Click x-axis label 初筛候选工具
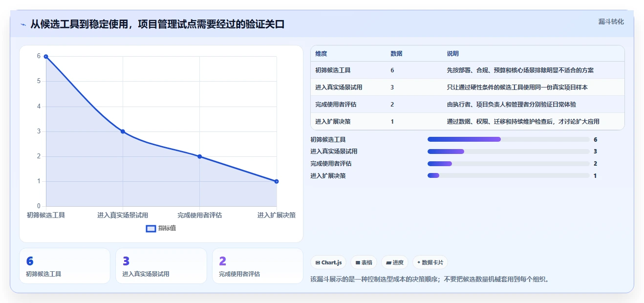 coord(46,215)
